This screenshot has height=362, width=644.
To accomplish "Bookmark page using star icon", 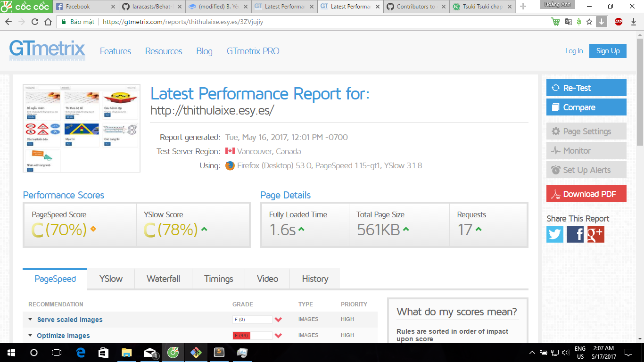I will (589, 22).
